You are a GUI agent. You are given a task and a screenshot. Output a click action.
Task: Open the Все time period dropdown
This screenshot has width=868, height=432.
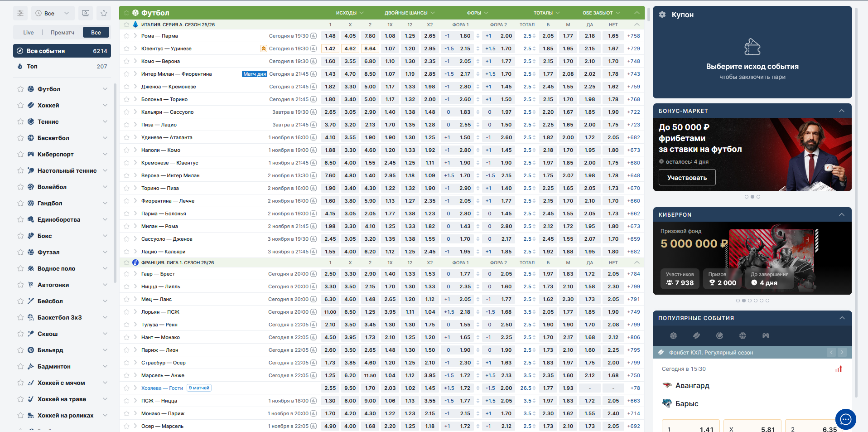click(x=53, y=13)
